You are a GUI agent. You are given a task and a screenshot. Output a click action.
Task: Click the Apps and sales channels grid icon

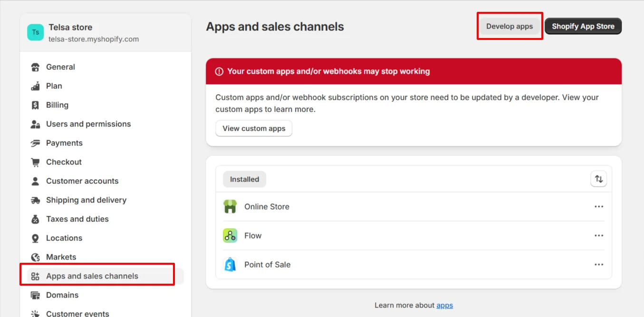pyautogui.click(x=35, y=276)
